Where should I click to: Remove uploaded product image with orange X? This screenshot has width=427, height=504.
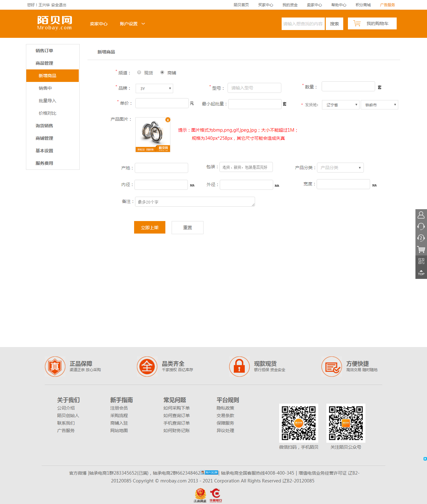pyautogui.click(x=168, y=120)
